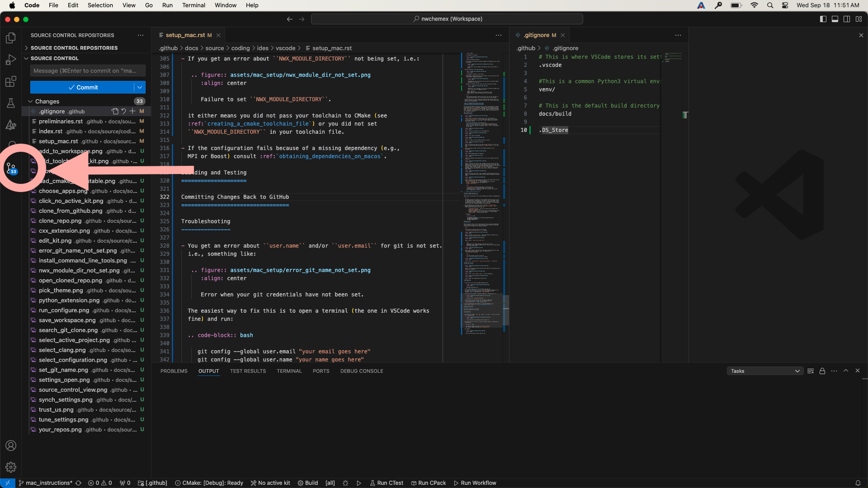Viewport: 868px width, 488px height.
Task: Open preliminaries.rst in changes list
Action: coord(87,121)
